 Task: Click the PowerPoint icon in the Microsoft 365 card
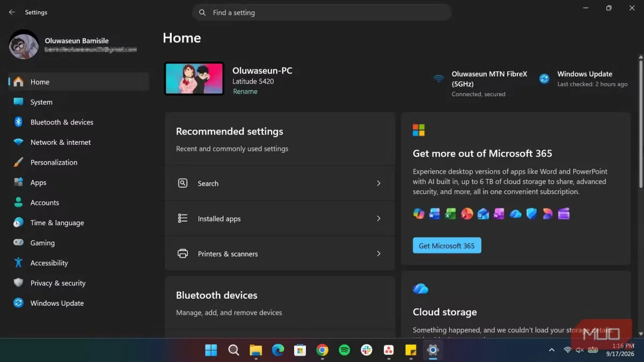coord(467,214)
